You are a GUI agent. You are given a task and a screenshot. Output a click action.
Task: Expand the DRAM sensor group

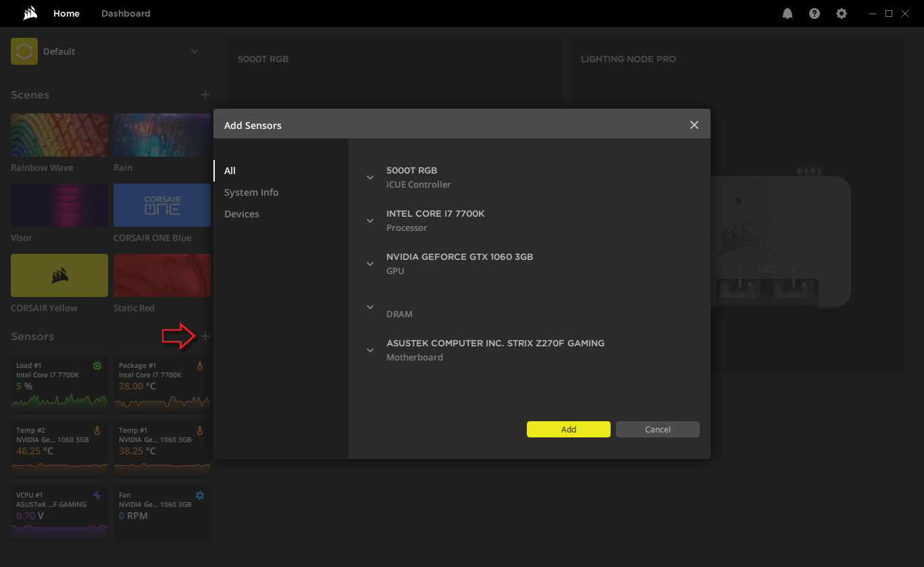tap(370, 307)
